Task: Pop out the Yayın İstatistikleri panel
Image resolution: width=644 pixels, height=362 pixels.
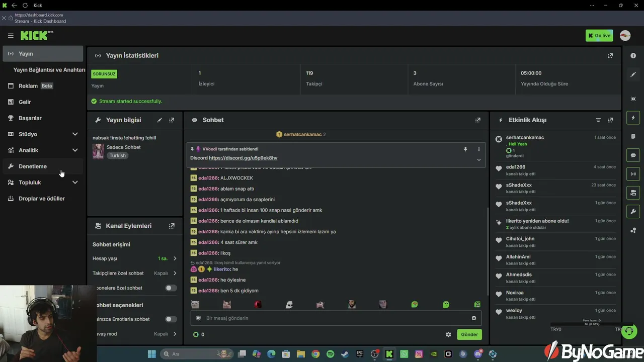Action: tap(610, 56)
